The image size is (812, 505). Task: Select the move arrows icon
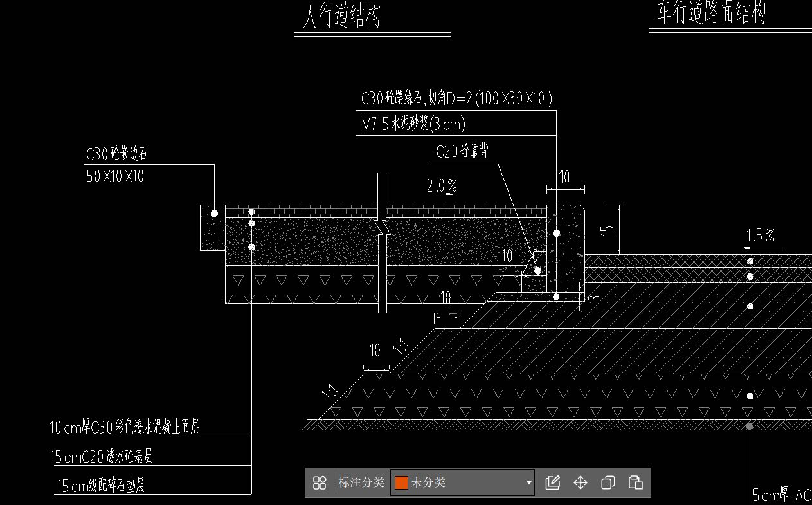click(581, 482)
